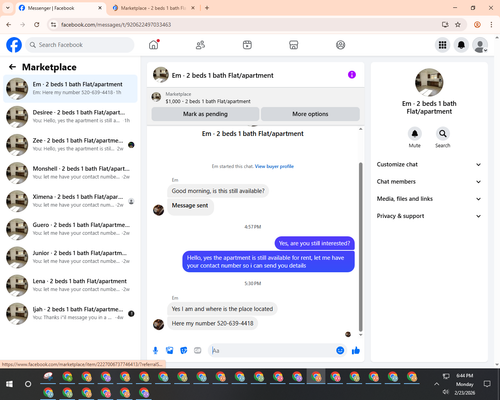
Task: Select the Em conversation in list
Action: [70, 89]
